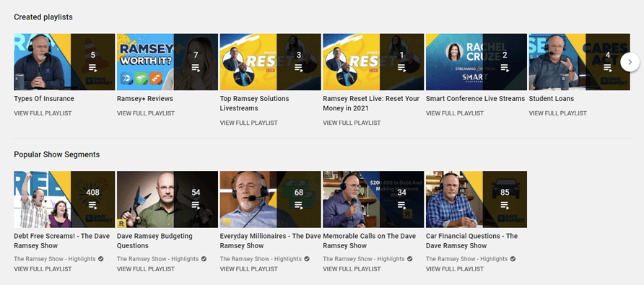View full playlist for Everyday Millionaires
This screenshot has height=285, width=644.
click(249, 269)
